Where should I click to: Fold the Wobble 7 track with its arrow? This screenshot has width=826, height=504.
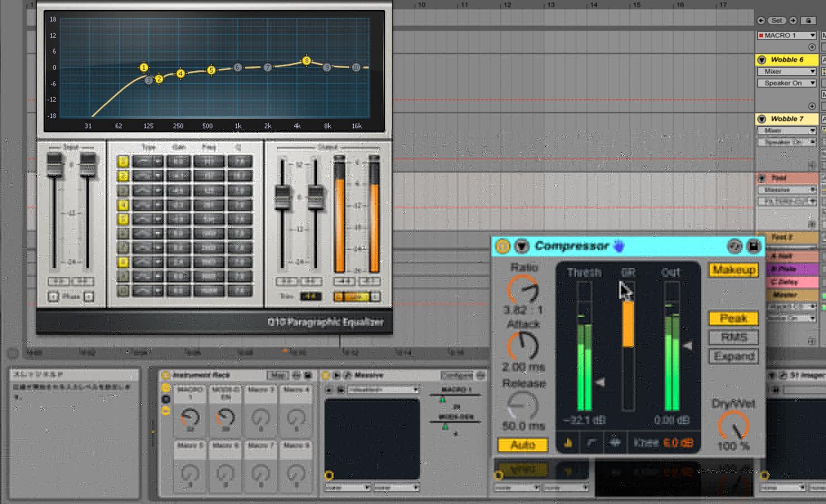click(761, 119)
